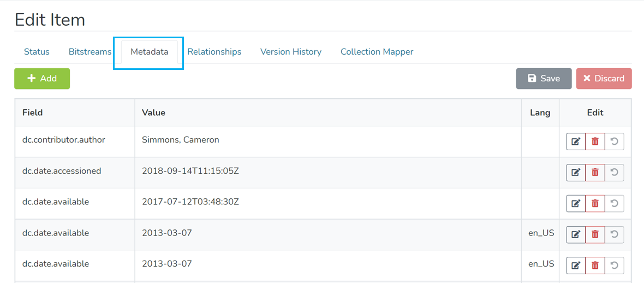Image resolution: width=644 pixels, height=283 pixels.
Task: Delete the dc.date.accessioned row
Action: tap(595, 173)
